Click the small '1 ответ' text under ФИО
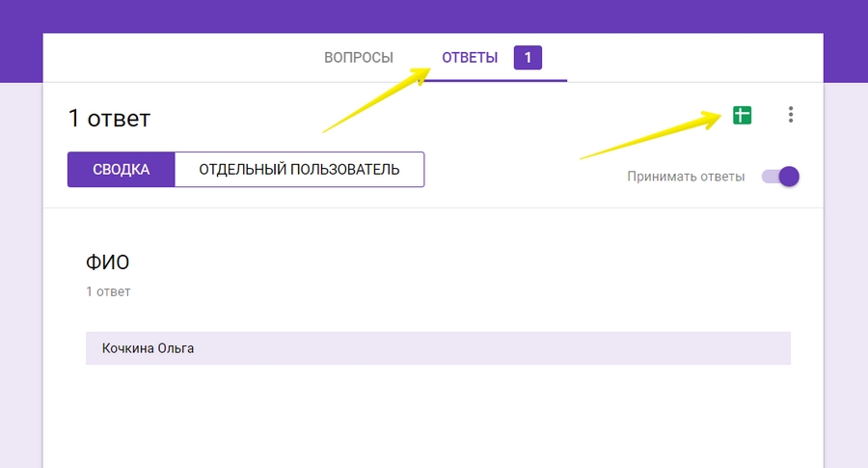Image resolution: width=868 pixels, height=468 pixels. [x=108, y=290]
